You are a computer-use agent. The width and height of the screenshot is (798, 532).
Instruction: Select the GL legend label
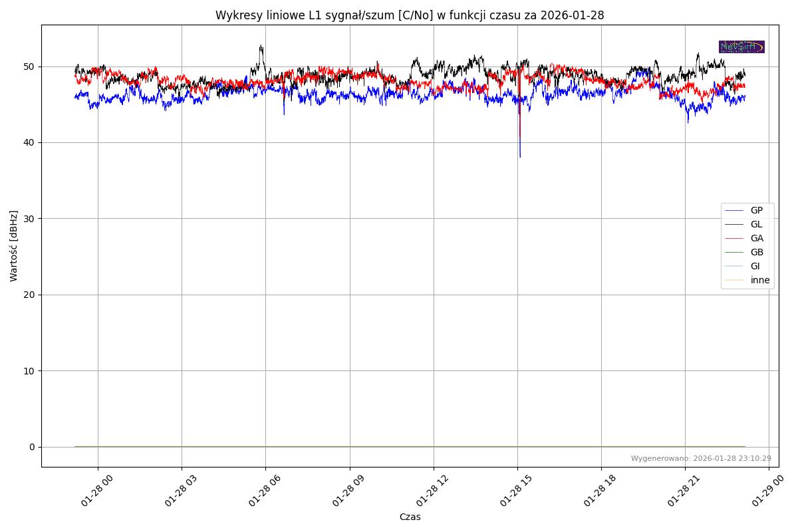coord(757,224)
